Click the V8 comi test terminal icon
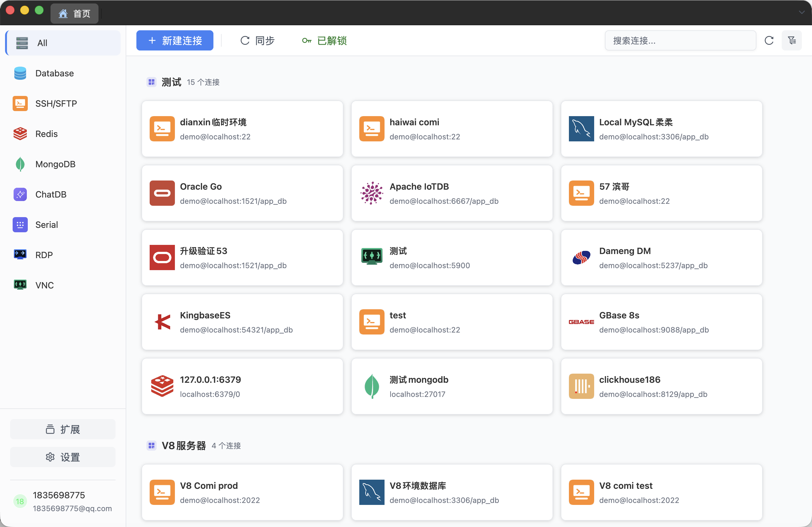Screen dimensions: 812x527 [x=581, y=493]
